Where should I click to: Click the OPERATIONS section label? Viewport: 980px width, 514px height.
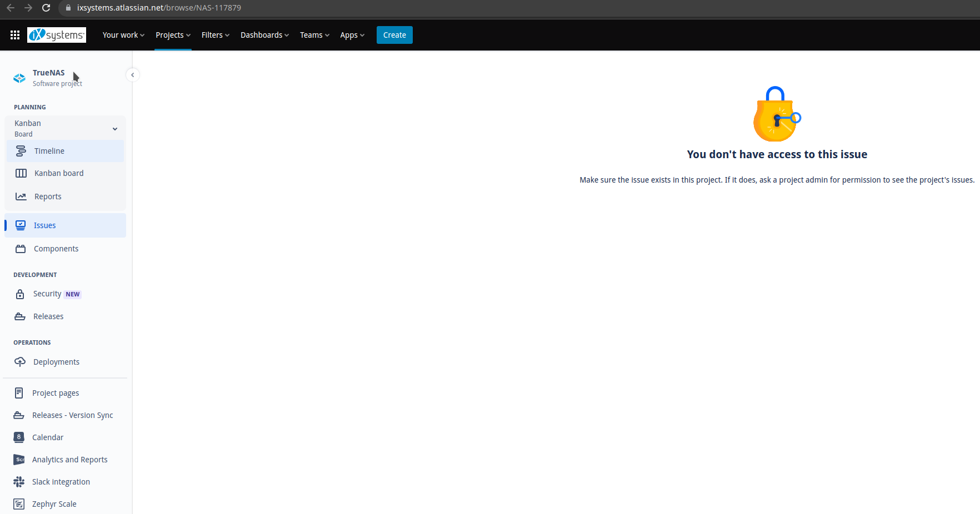click(32, 342)
